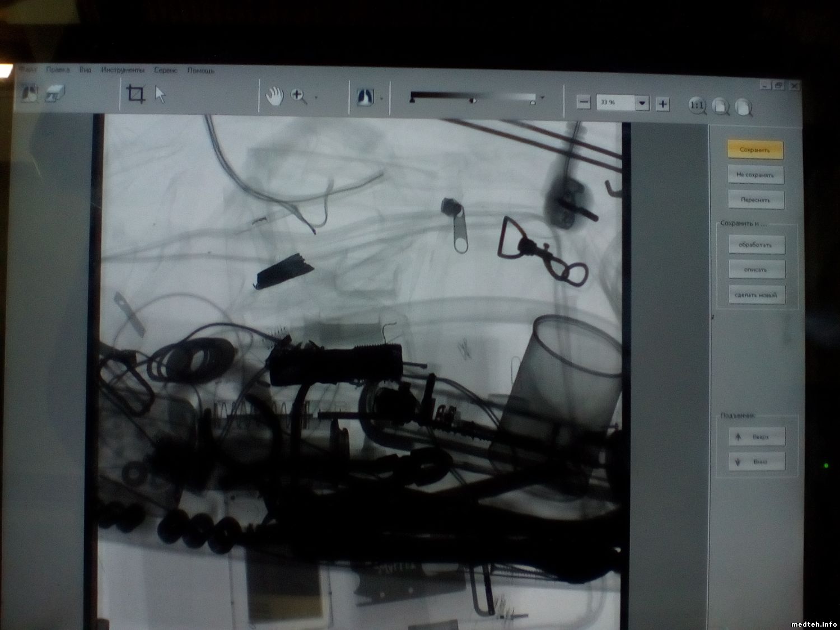Click the yellow Сохранить button
840x630 pixels.
(755, 150)
